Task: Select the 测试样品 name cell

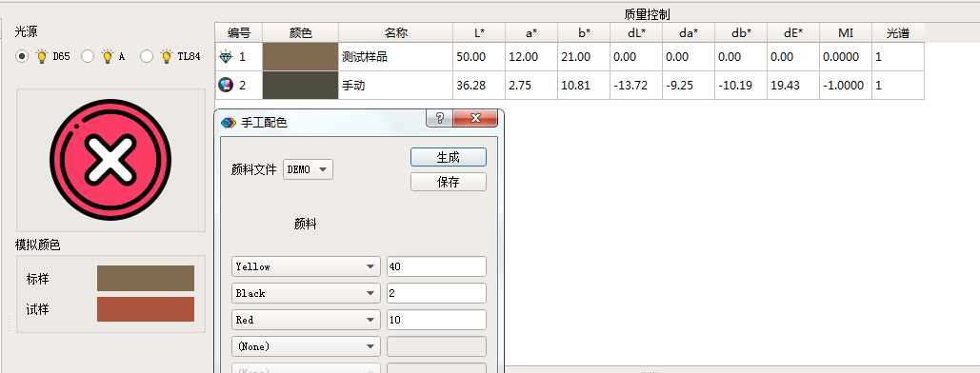Action: pos(395,57)
